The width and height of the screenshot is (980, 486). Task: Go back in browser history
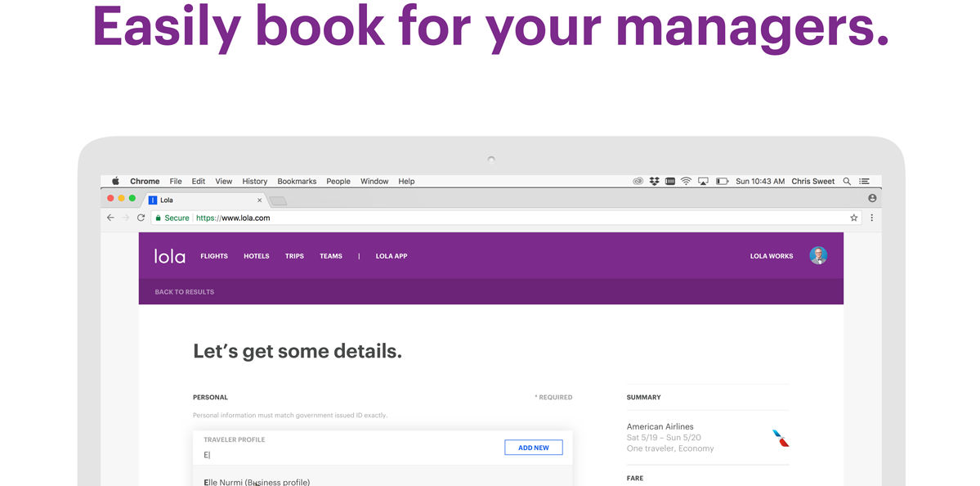click(110, 218)
